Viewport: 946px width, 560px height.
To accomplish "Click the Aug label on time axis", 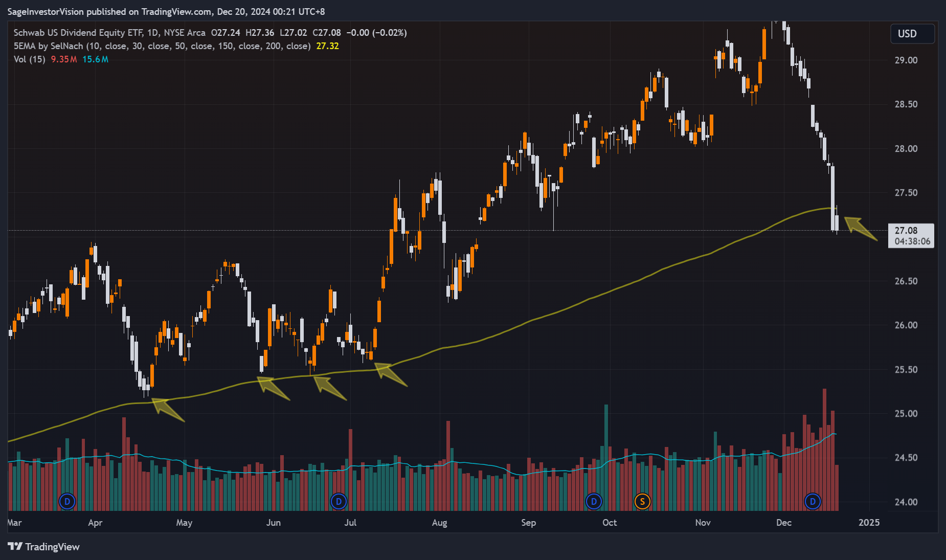I will pos(439,523).
